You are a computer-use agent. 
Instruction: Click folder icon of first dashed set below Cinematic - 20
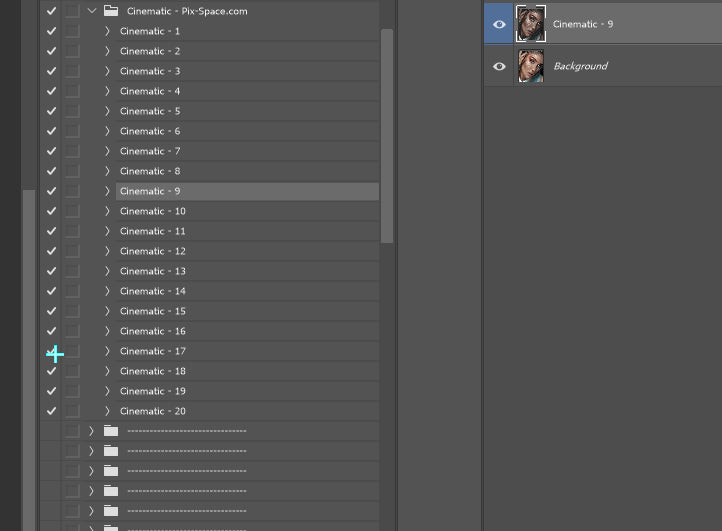tap(111, 431)
